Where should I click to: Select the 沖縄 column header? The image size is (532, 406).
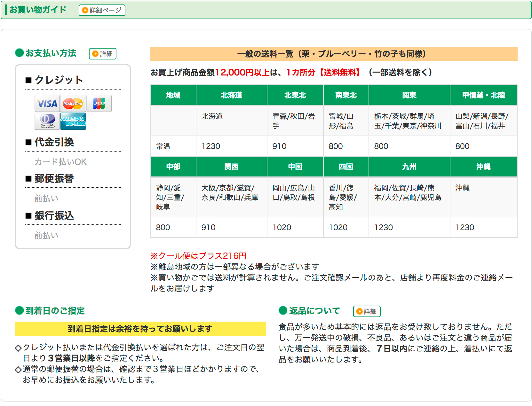[x=483, y=167]
